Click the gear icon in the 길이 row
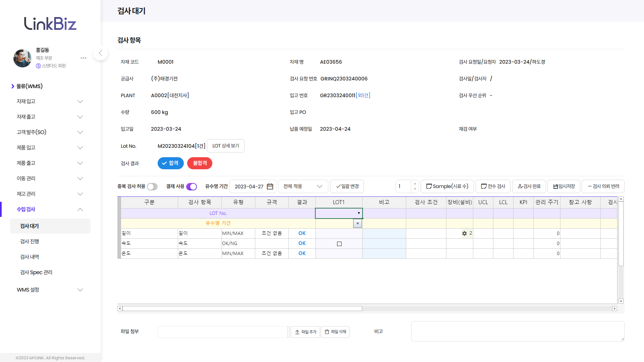644x362 pixels. tap(465, 233)
